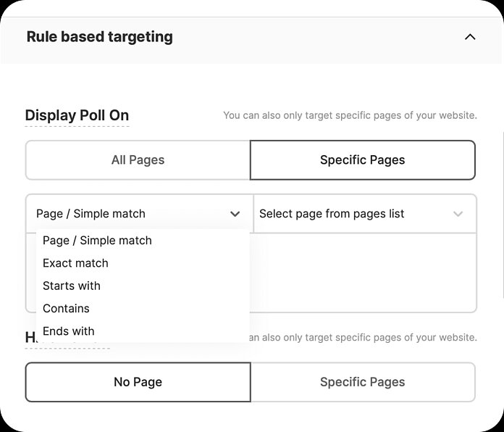Pick Page / Simple match from the list
This screenshot has width=504, height=432.
97,241
